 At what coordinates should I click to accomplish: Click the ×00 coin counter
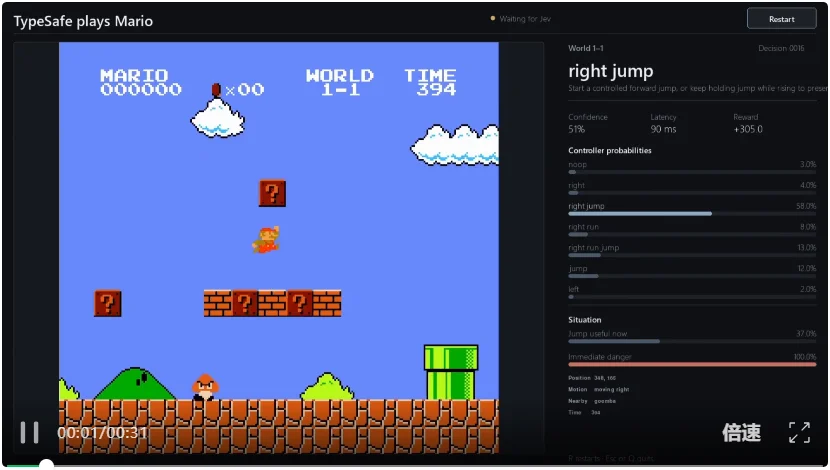point(245,89)
